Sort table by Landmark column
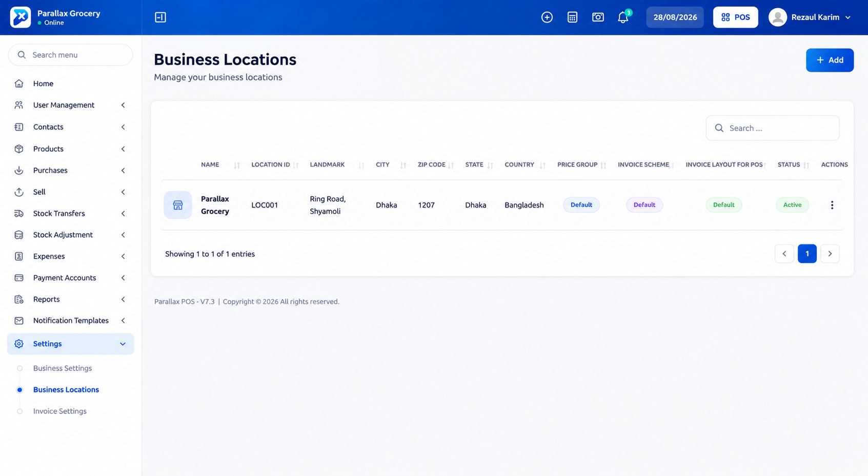 tap(337, 165)
